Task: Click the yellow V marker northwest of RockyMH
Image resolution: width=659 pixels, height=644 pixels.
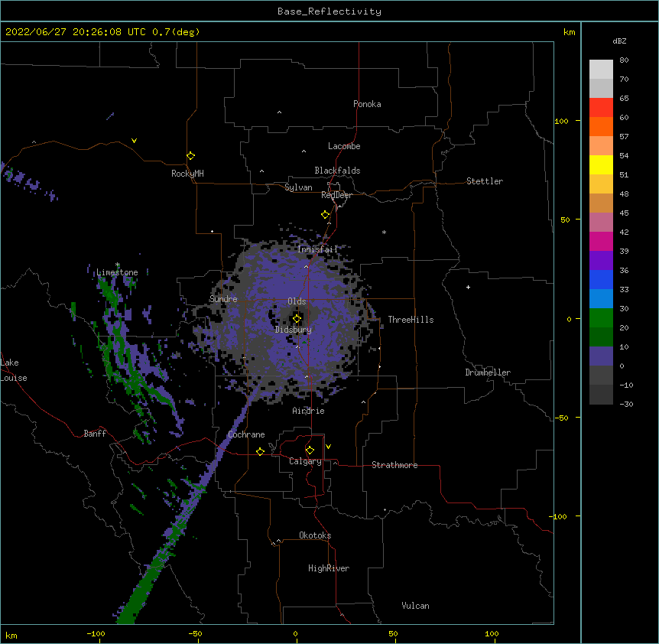Action: [x=134, y=141]
